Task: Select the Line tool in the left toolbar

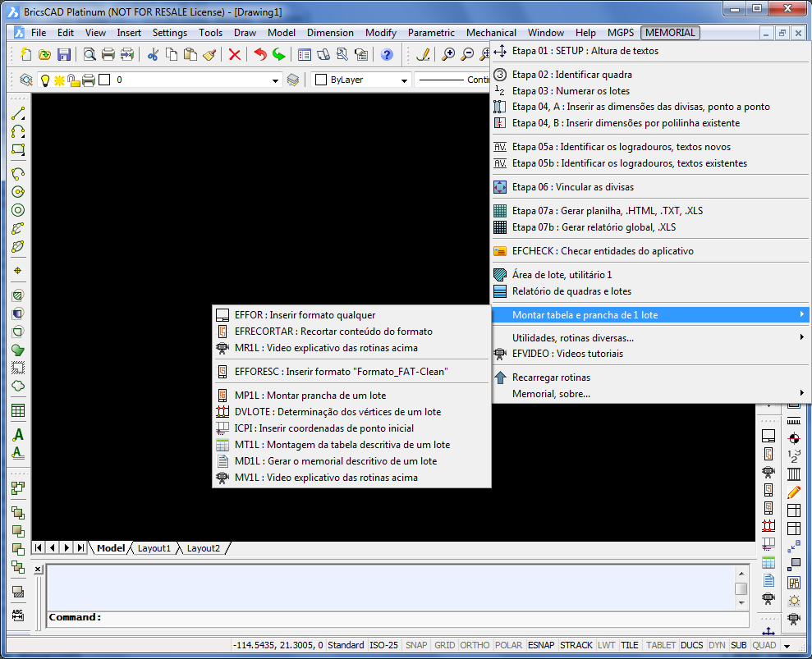Action: [x=18, y=114]
